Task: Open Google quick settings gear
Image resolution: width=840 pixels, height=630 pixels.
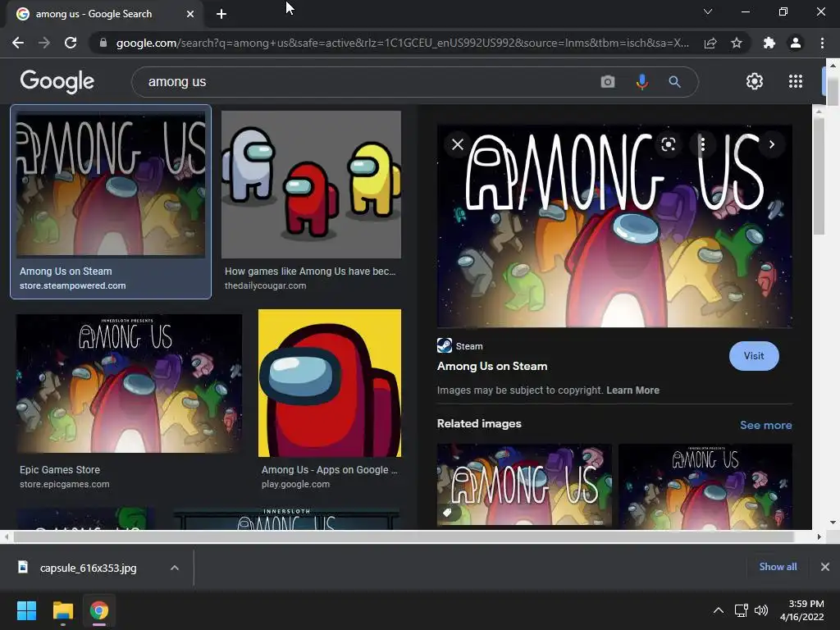Action: 755,81
